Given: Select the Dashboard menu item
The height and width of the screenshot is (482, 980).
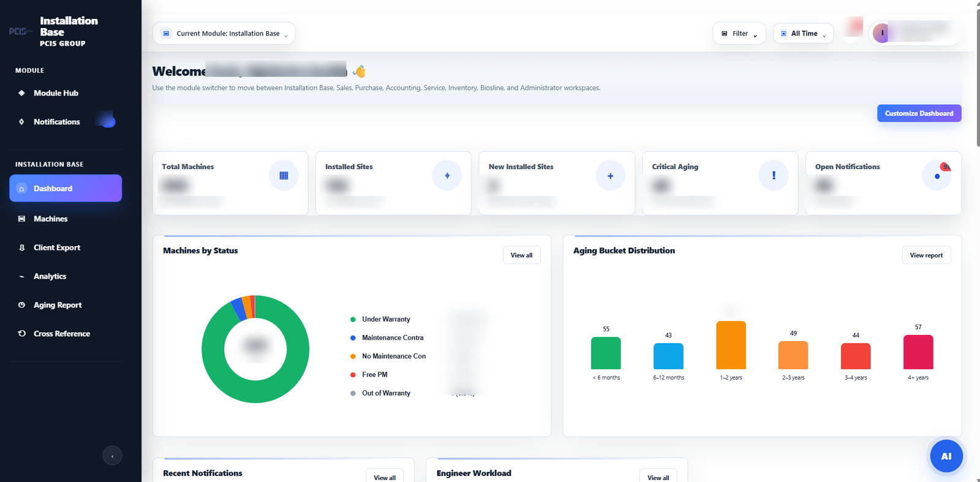Looking at the screenshot, I should 66,189.
